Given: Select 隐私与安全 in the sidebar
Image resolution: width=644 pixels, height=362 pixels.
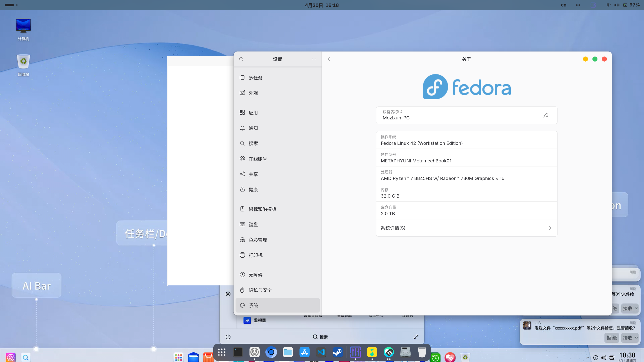Looking at the screenshot, I should click(x=277, y=290).
